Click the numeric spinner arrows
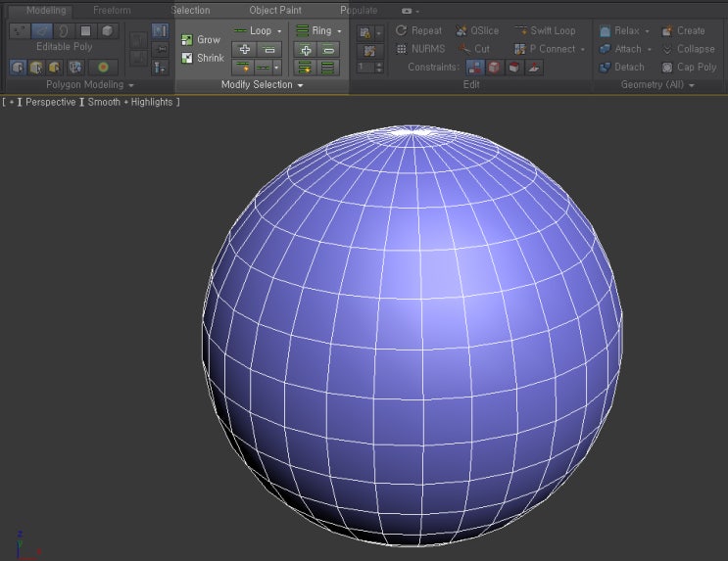This screenshot has width=728, height=561. point(379,68)
